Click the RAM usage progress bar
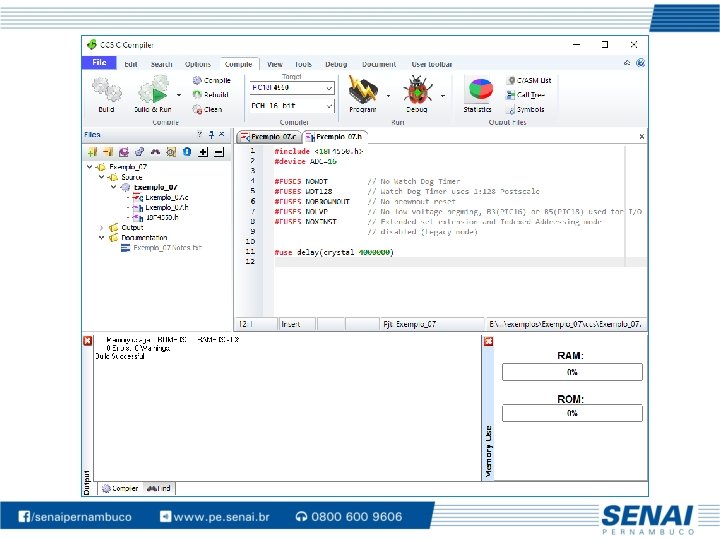Viewport: 720px width, 540px height. pos(572,372)
